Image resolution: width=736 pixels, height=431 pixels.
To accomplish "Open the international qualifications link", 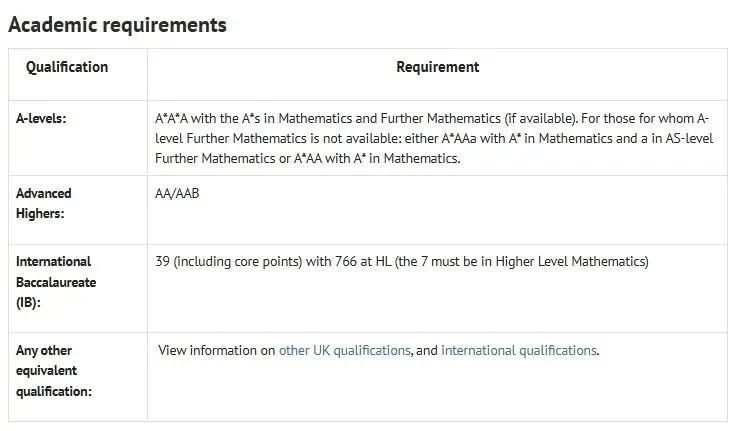I will pos(519,351).
